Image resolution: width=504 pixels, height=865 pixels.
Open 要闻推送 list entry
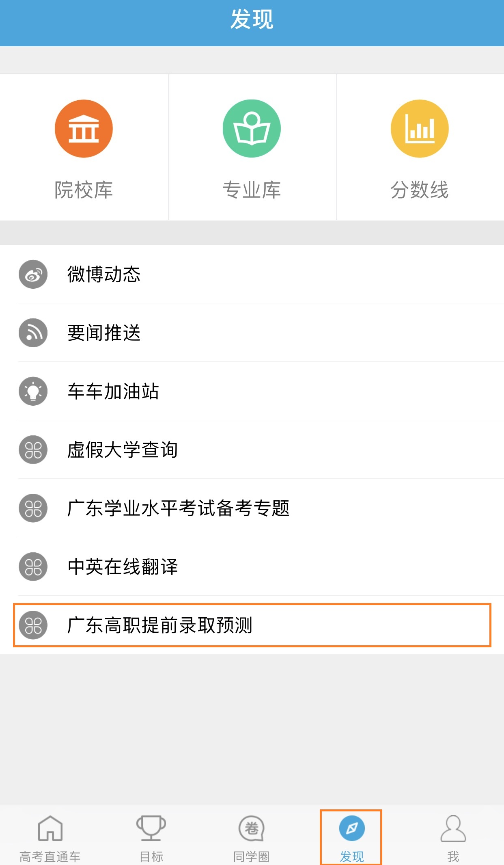(104, 333)
